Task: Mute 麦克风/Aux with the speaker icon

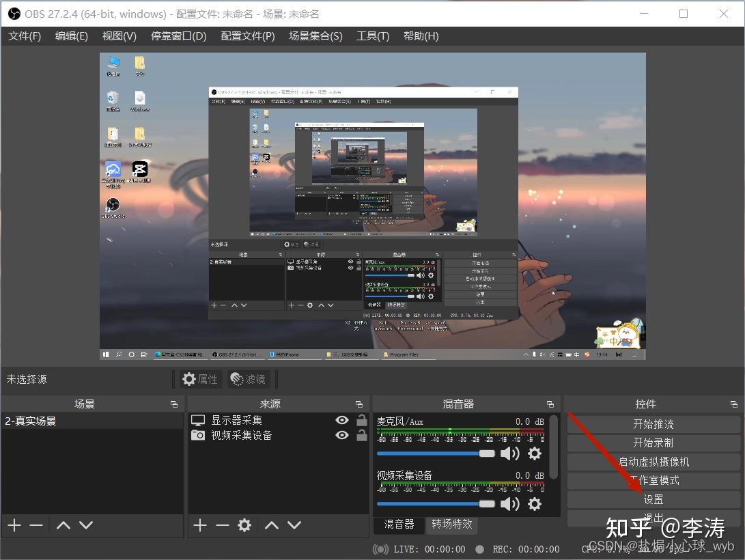Action: point(509,453)
